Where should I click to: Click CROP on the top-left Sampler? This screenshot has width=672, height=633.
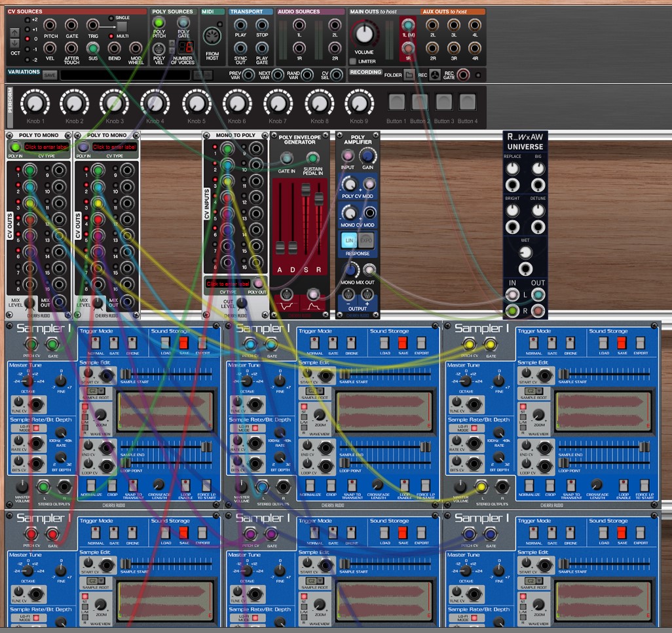(112, 486)
